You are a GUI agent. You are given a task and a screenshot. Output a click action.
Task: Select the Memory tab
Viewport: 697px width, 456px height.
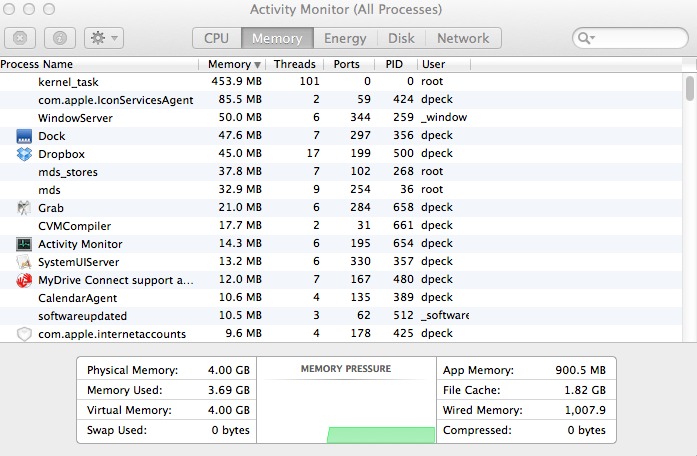(x=277, y=38)
